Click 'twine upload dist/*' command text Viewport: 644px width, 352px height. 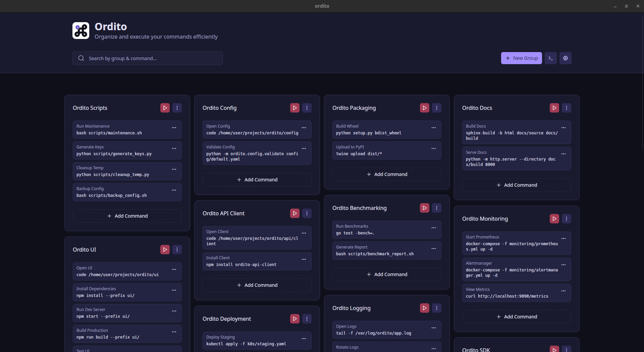(359, 154)
